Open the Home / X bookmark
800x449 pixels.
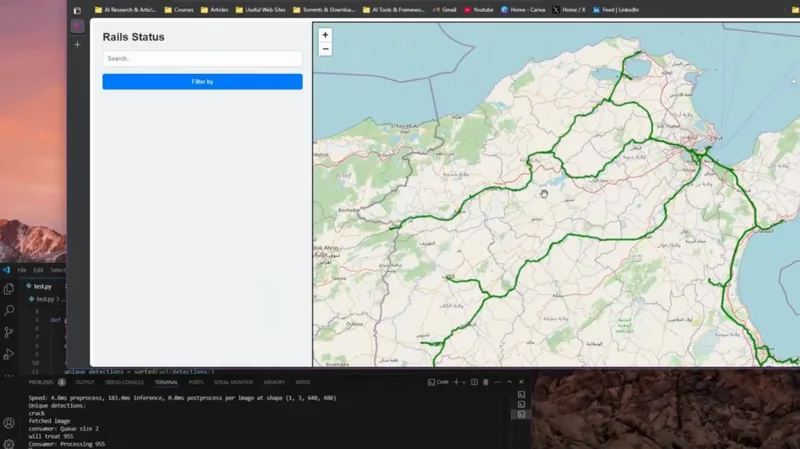(569, 10)
